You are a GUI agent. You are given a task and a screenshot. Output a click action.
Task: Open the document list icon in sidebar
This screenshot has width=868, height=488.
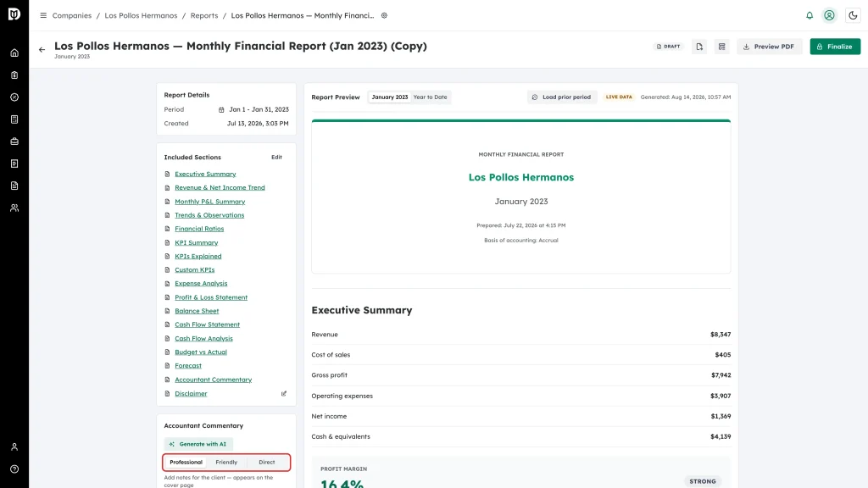(x=14, y=164)
